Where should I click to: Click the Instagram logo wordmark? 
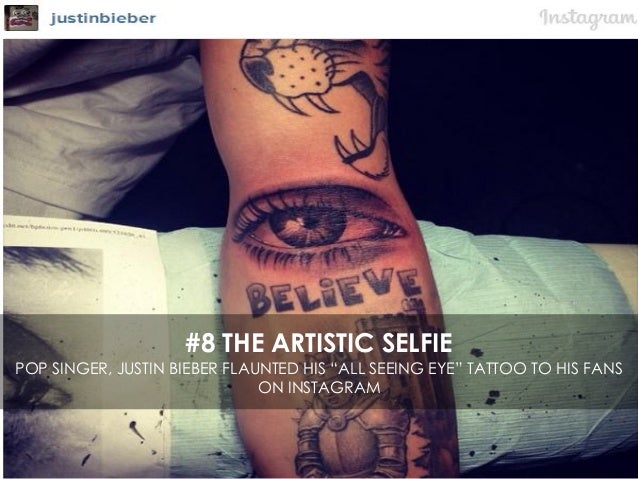click(x=588, y=18)
